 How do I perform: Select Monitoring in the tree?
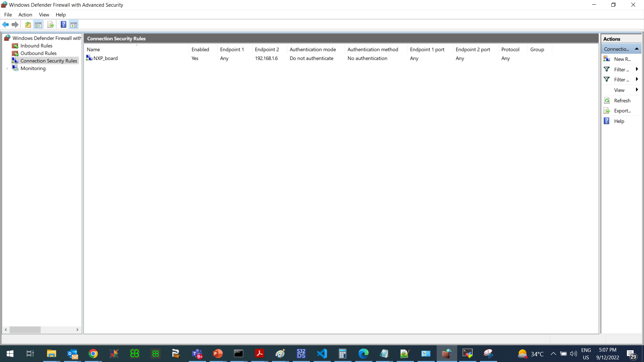(33, 68)
